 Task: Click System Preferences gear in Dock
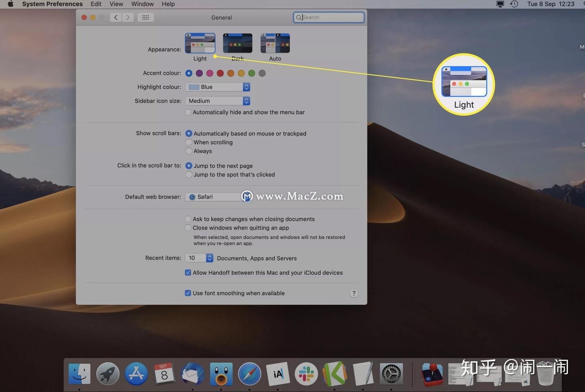coord(391,374)
